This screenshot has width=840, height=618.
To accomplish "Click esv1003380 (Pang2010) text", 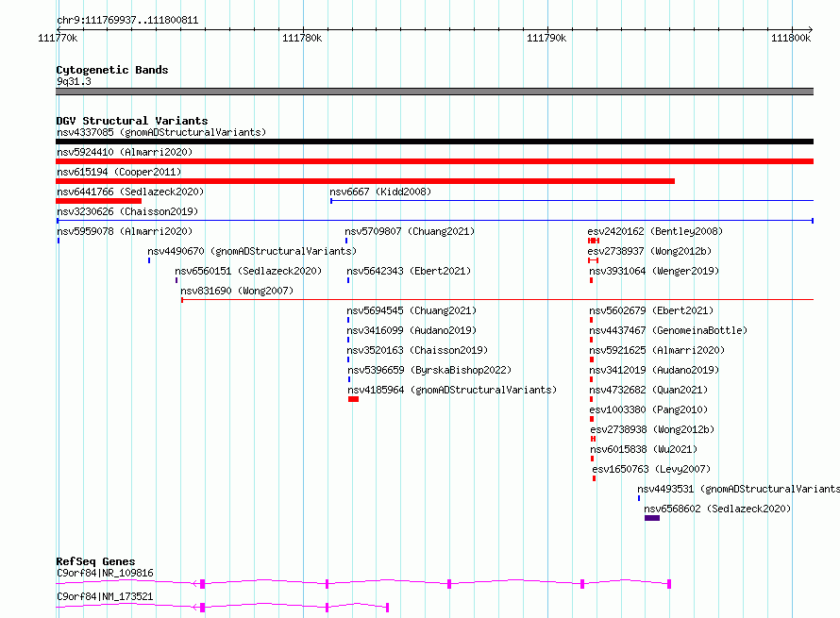I will (648, 409).
